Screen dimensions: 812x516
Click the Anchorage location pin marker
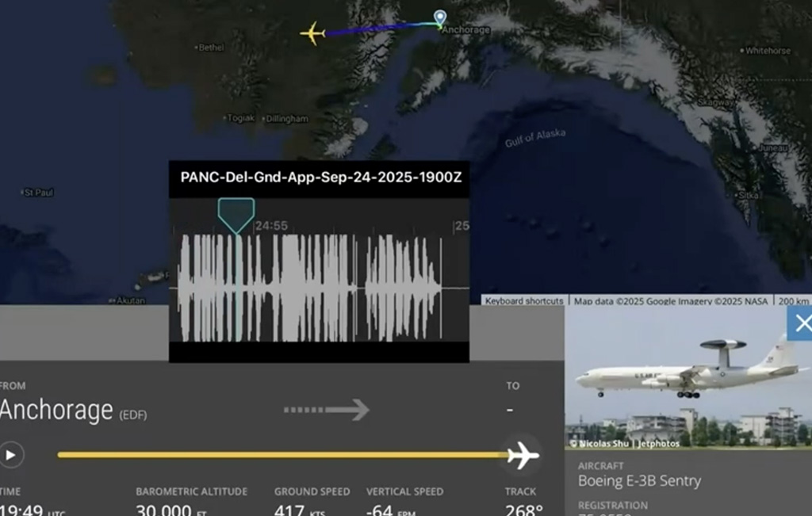[440, 17]
